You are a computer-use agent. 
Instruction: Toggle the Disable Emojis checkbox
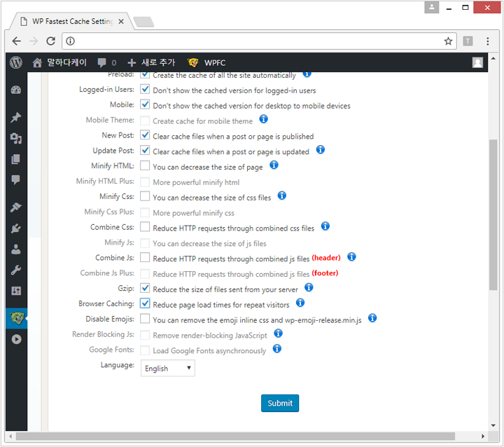coord(145,319)
